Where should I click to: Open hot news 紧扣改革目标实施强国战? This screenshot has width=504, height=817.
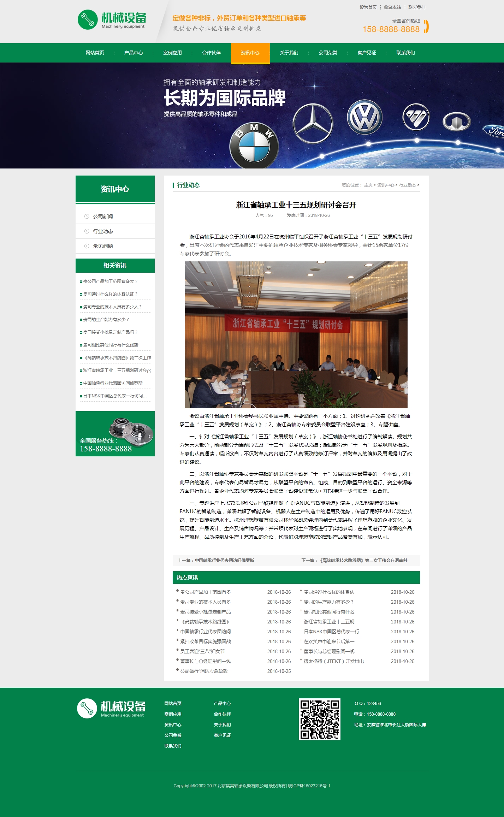[x=205, y=642]
